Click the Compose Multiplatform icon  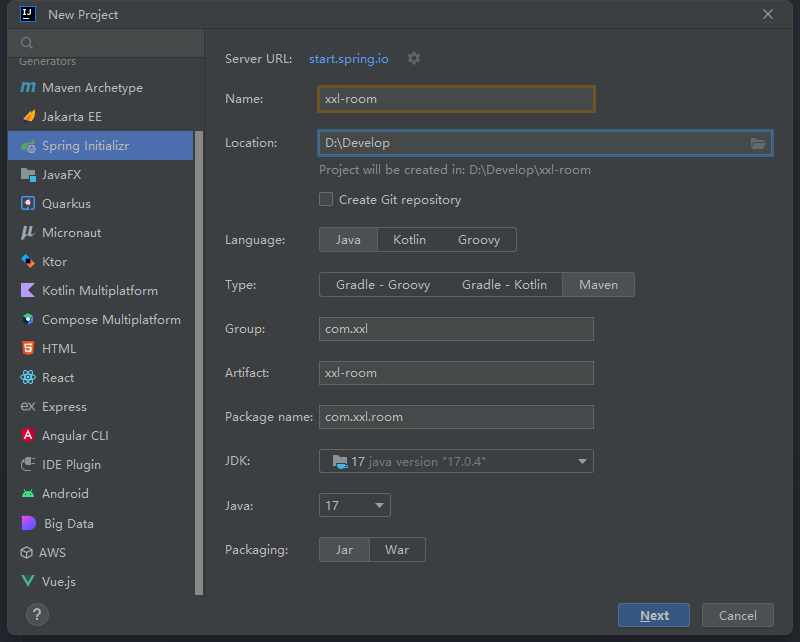point(28,319)
